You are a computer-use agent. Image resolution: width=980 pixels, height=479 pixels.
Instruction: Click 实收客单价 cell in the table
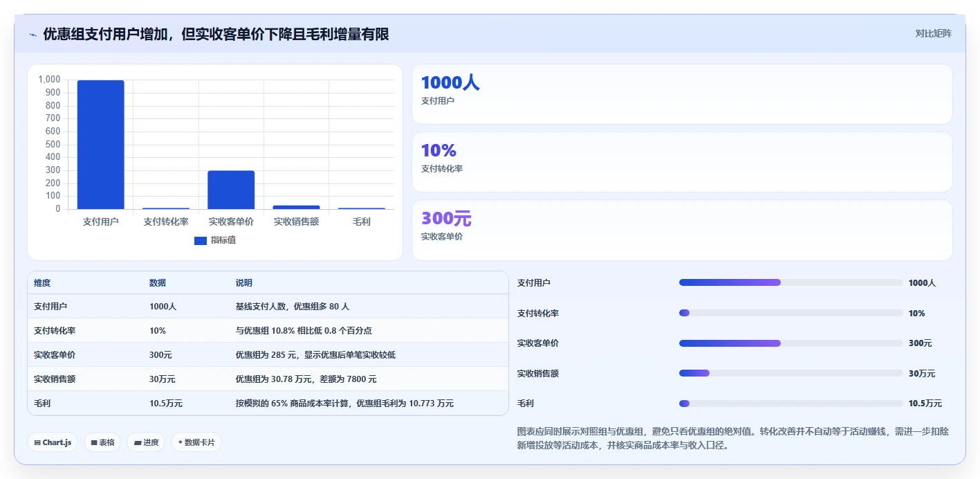pyautogui.click(x=55, y=354)
